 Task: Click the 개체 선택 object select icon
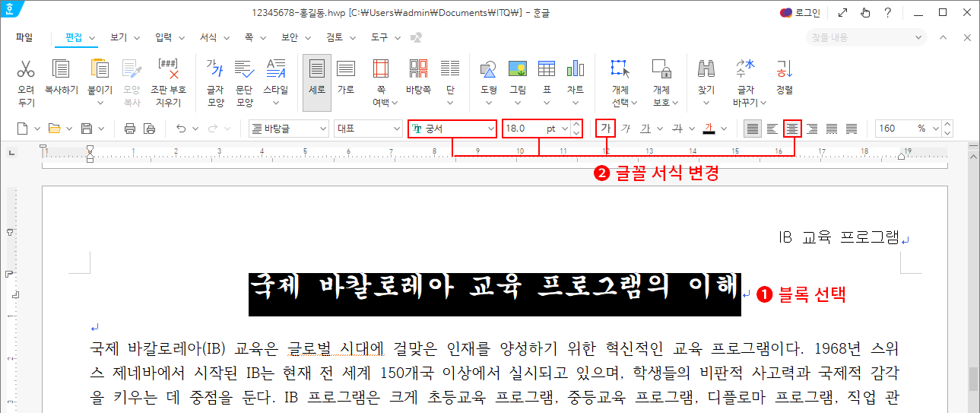point(620,69)
